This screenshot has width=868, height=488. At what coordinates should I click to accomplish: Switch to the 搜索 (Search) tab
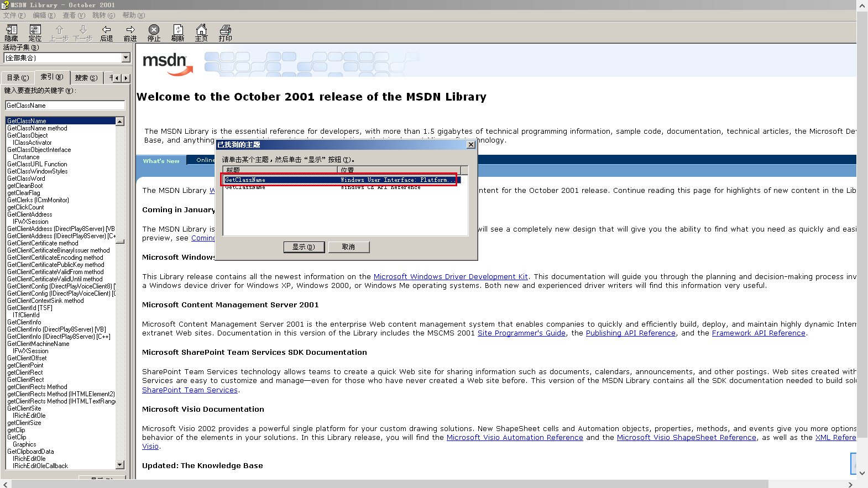[86, 78]
